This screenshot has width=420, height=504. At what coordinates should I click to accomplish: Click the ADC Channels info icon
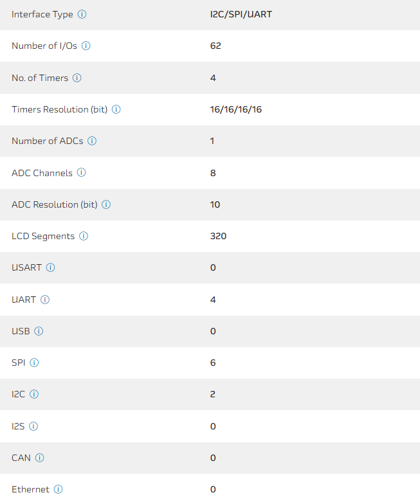click(82, 172)
